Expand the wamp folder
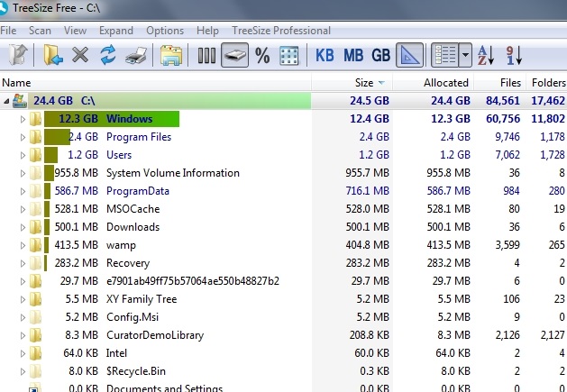 [x=23, y=245]
